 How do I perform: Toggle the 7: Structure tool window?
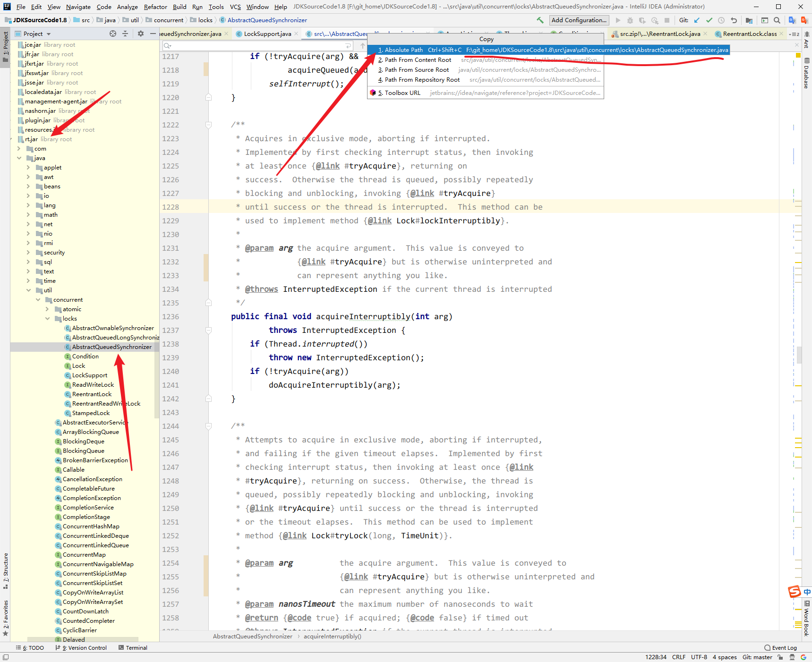tap(5, 570)
